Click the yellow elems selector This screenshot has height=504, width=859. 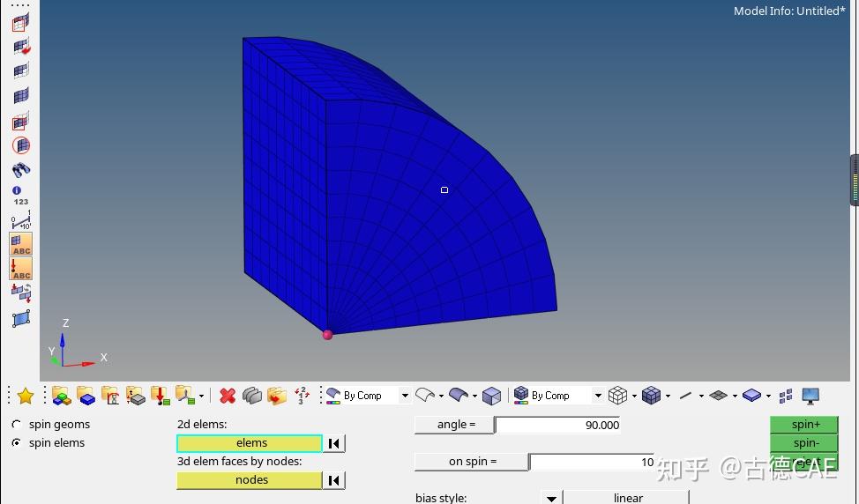click(x=250, y=443)
